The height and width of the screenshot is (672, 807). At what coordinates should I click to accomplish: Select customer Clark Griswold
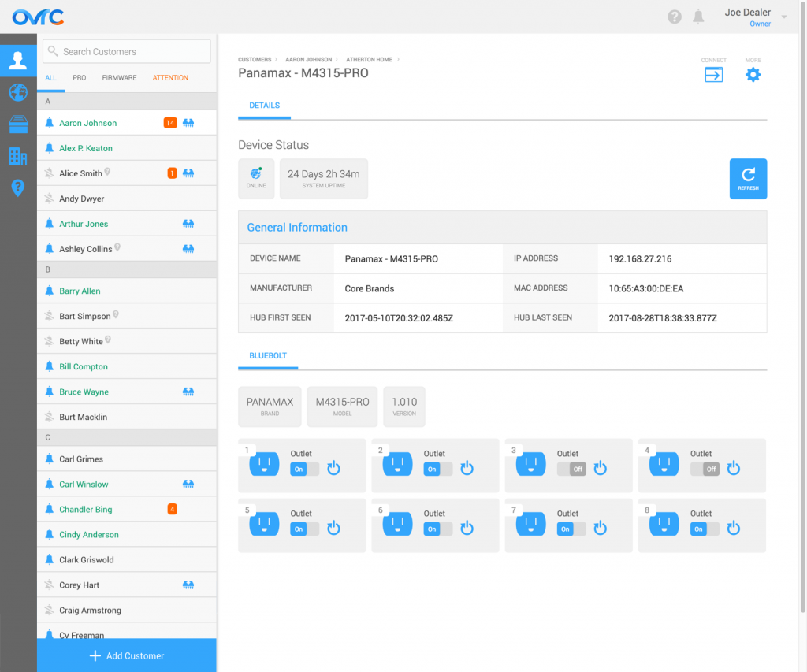tap(127, 560)
